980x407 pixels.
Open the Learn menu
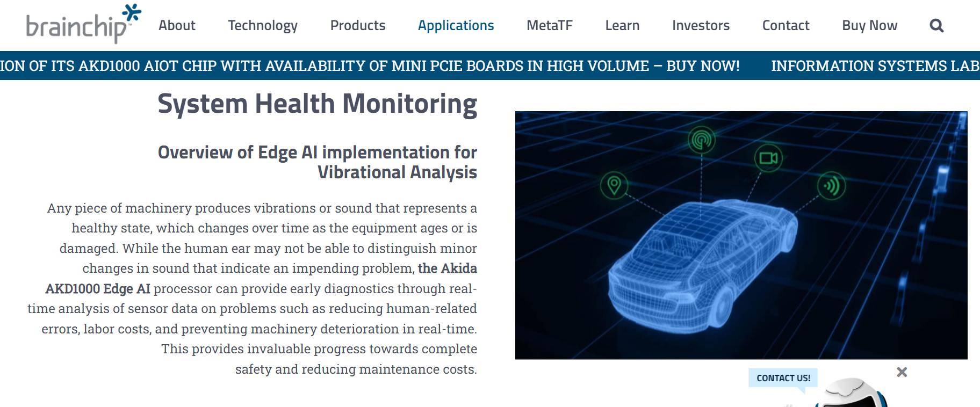622,26
